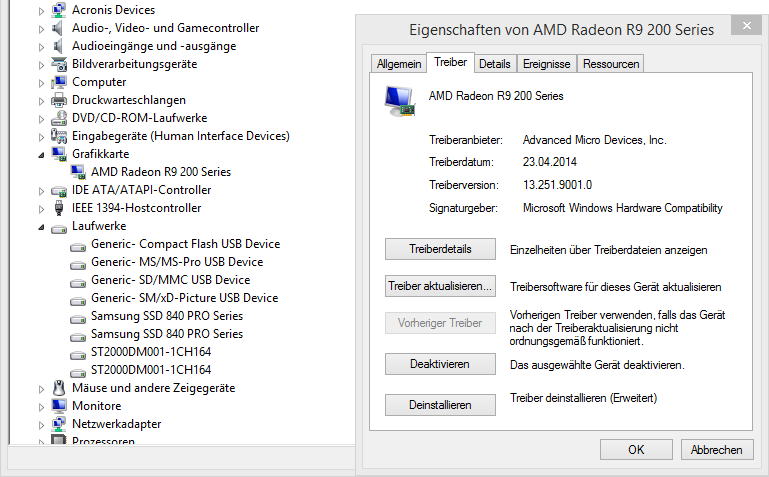Confirm dialog with OK button
This screenshot has width=769, height=477.
(636, 450)
